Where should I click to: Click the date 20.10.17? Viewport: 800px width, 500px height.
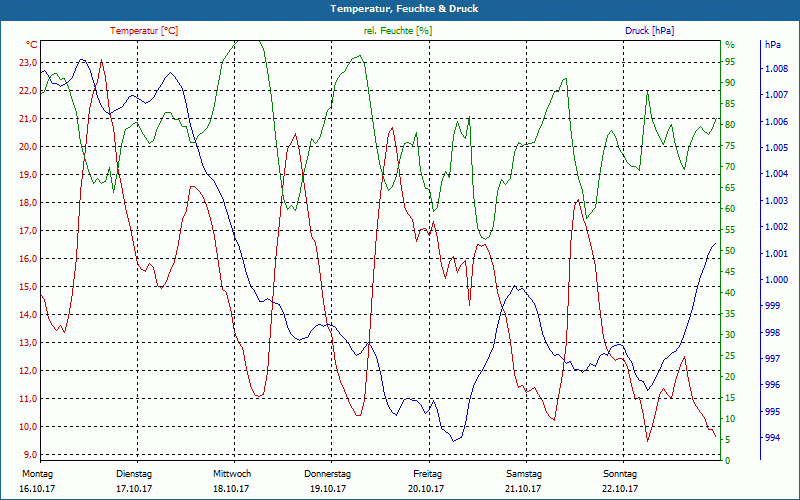coord(426,489)
